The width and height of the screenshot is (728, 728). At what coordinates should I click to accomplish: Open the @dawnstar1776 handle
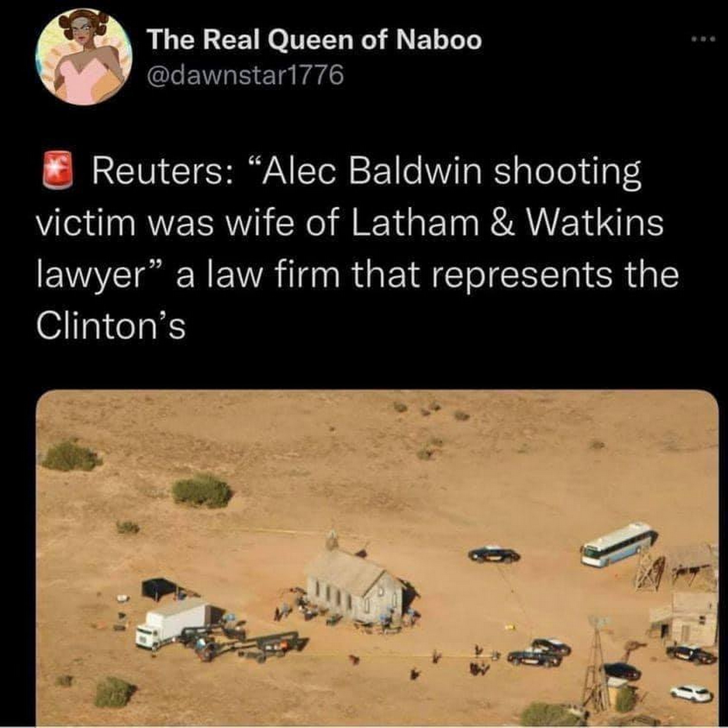(x=245, y=75)
